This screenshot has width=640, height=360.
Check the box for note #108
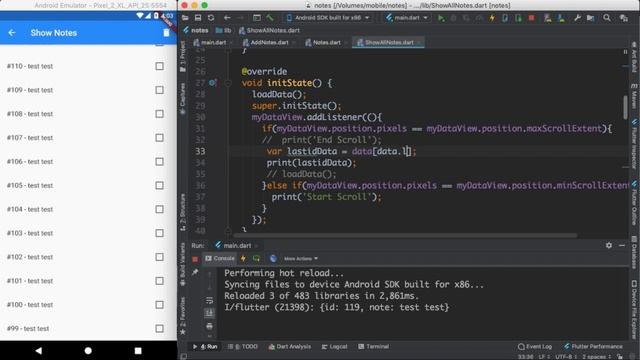point(160,114)
